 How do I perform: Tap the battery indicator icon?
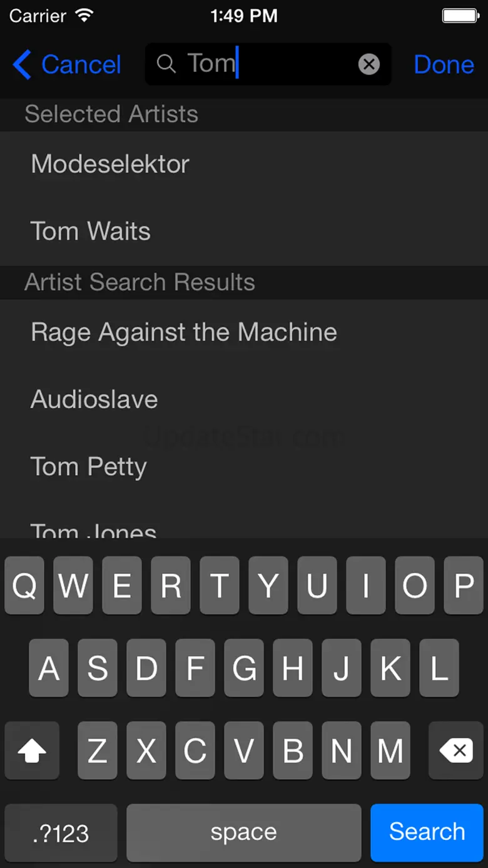(460, 16)
